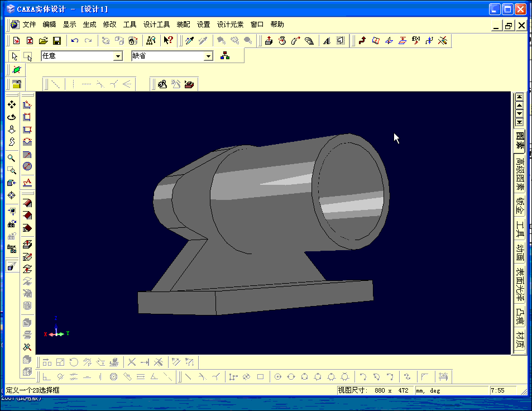Click the open file folder icon

[x=44, y=41]
